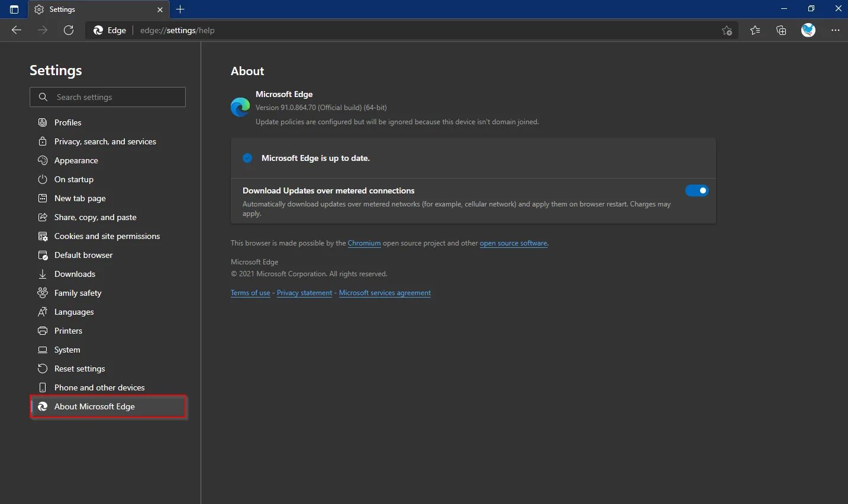
Task: Click the address bar URL edge://settings/help
Action: coord(178,30)
